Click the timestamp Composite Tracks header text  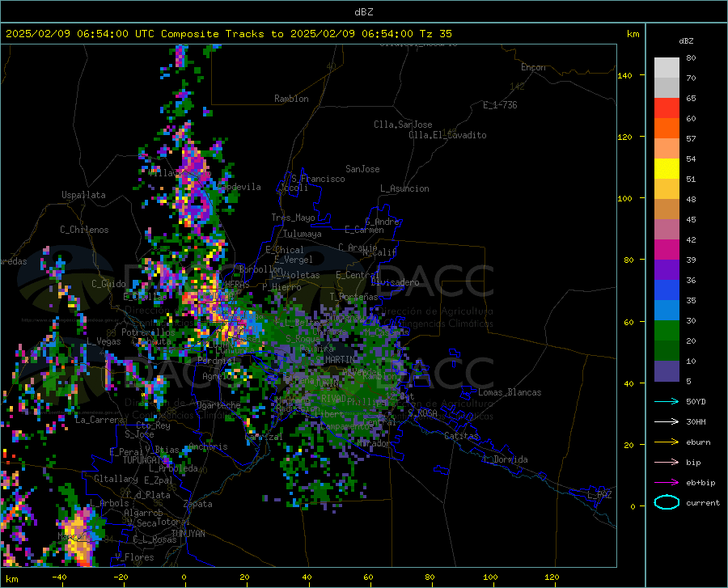(x=228, y=34)
